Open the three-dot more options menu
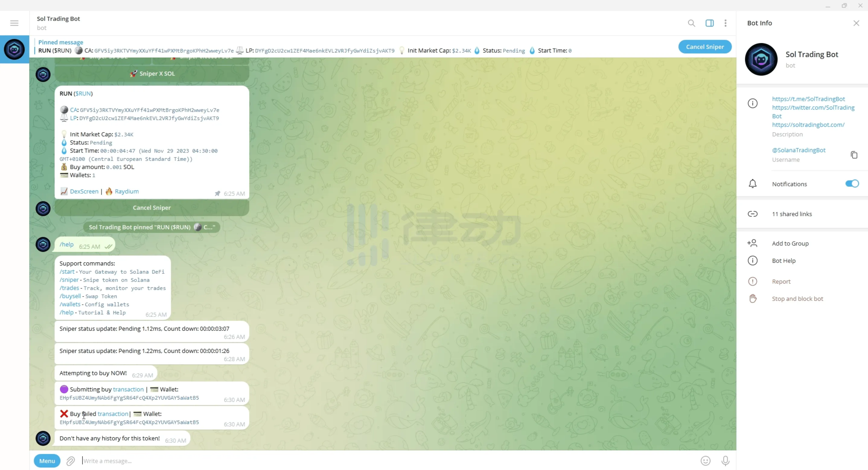Viewport: 868px width, 470px height. click(725, 23)
